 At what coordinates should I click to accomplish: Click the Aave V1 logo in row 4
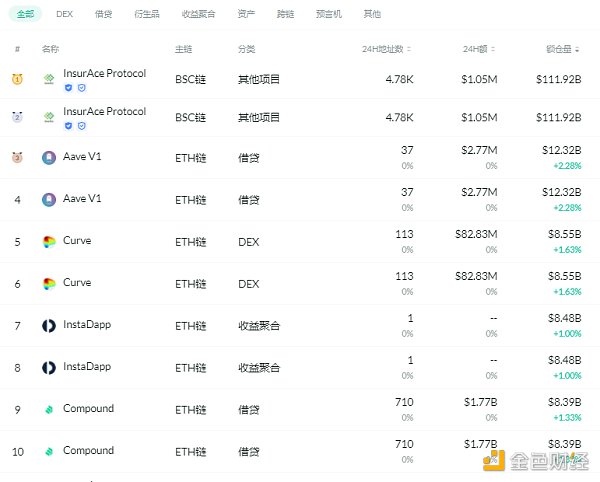coord(49,199)
